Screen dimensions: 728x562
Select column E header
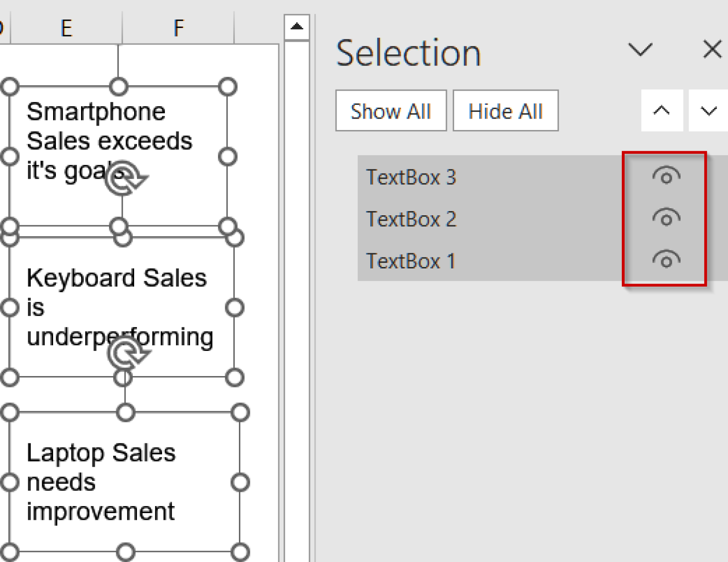coord(66,27)
